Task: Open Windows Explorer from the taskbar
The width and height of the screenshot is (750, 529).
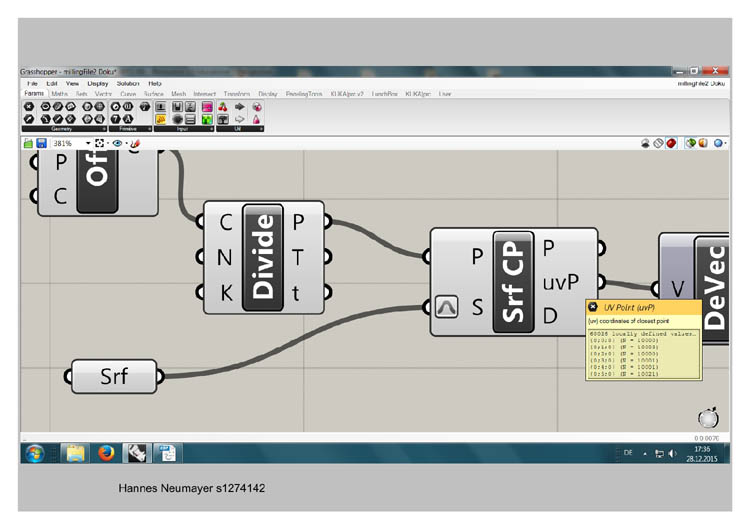Action: (x=75, y=452)
